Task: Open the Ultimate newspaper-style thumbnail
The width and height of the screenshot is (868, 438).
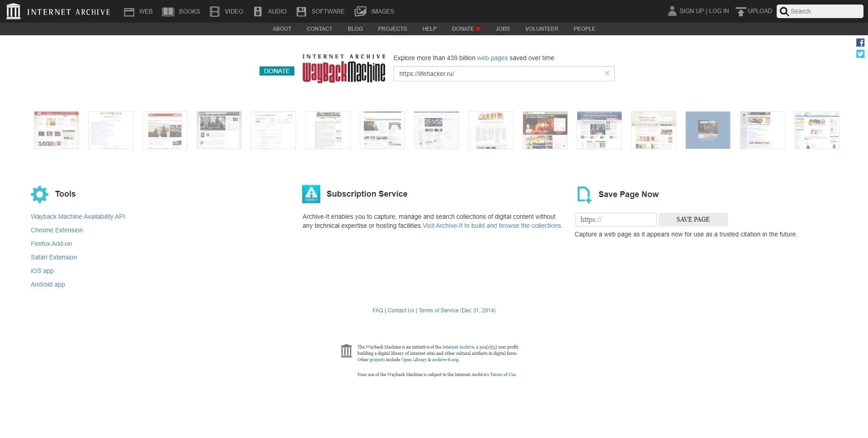Action: (328, 130)
